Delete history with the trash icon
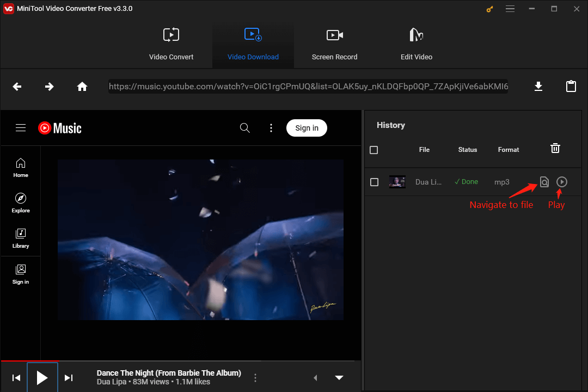The height and width of the screenshot is (392, 588). (555, 148)
